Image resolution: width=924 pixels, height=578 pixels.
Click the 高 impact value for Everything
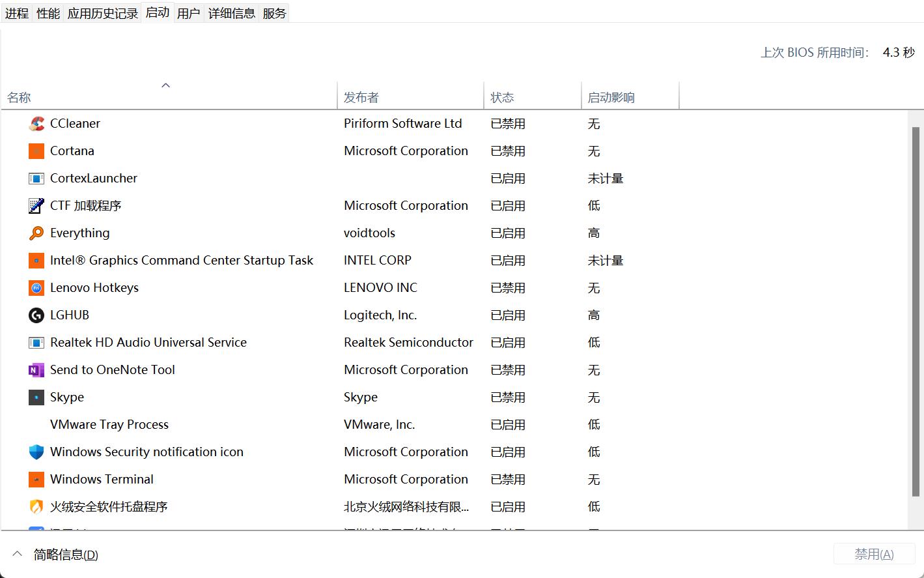click(x=594, y=233)
